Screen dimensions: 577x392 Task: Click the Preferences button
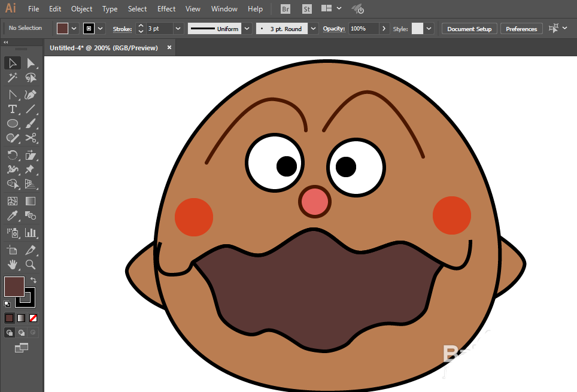521,29
